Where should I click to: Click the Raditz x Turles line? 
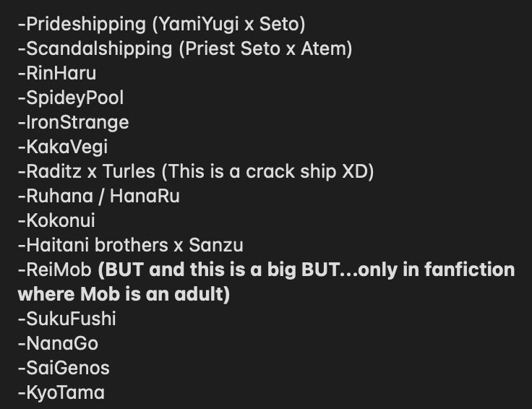pyautogui.click(x=196, y=171)
